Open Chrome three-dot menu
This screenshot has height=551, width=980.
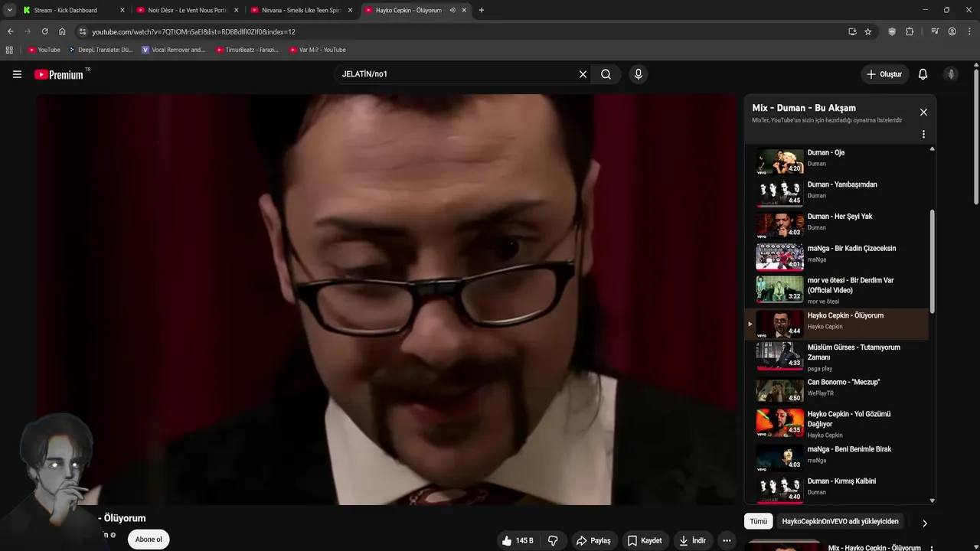click(969, 31)
